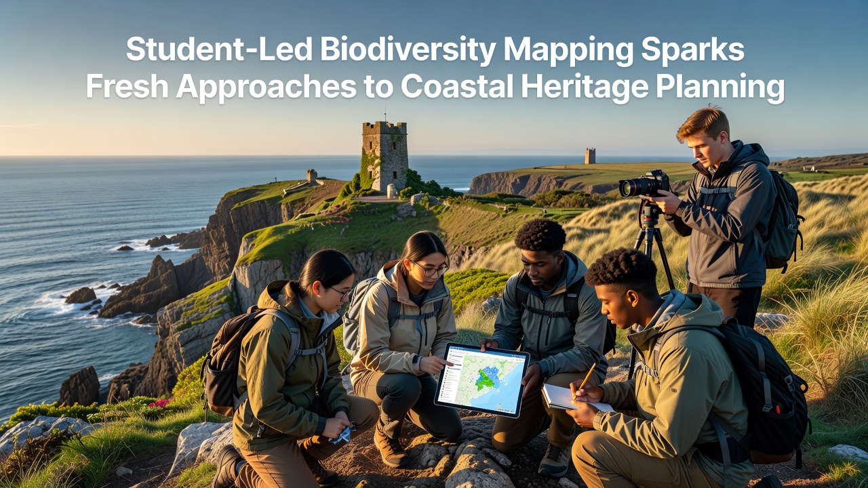Click the tablet showing the map

pyautogui.click(x=482, y=380)
